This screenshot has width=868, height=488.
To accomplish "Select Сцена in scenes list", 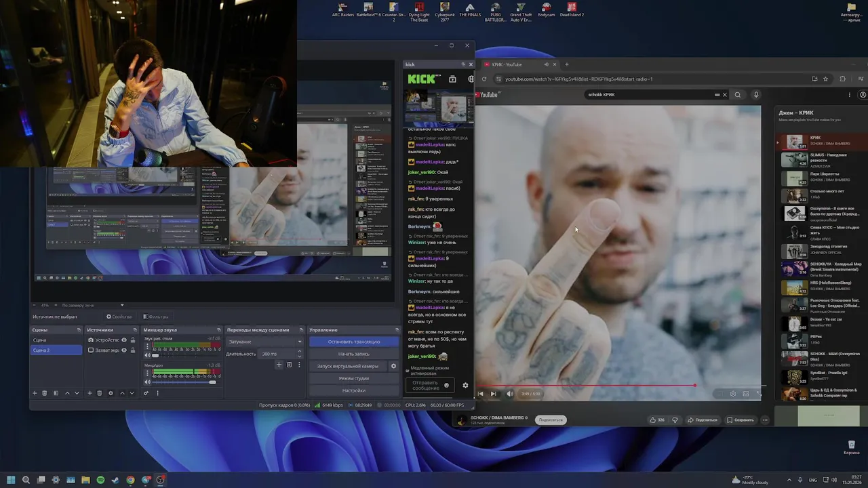I will (56, 340).
